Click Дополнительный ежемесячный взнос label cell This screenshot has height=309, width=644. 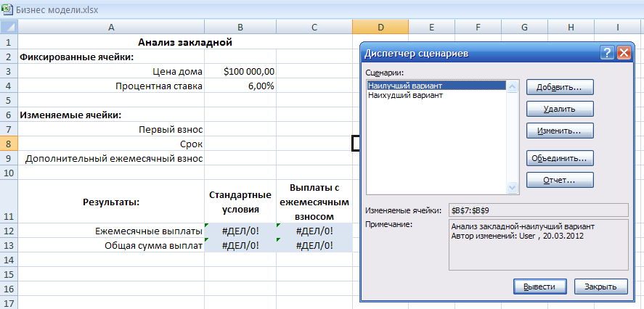111,158
